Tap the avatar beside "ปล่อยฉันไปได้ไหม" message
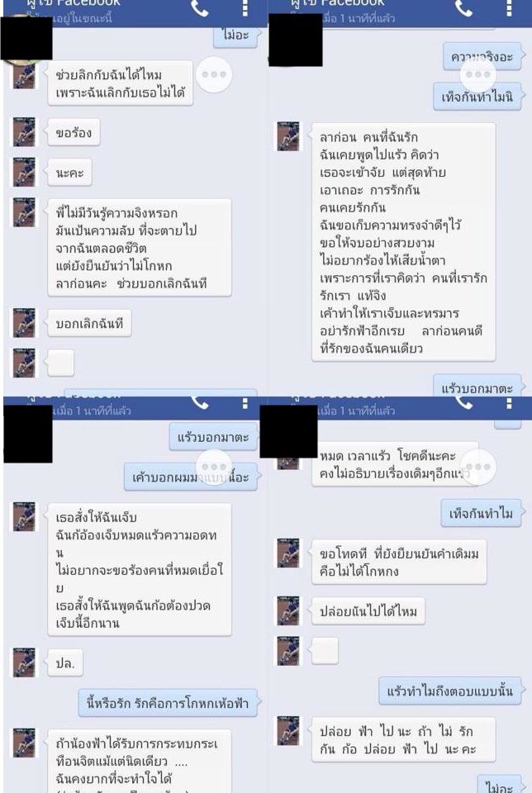This screenshot has width=532, height=793. tap(288, 611)
